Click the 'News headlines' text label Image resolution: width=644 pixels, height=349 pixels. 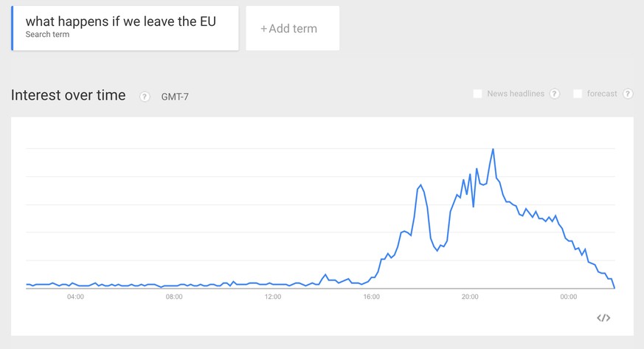516,94
